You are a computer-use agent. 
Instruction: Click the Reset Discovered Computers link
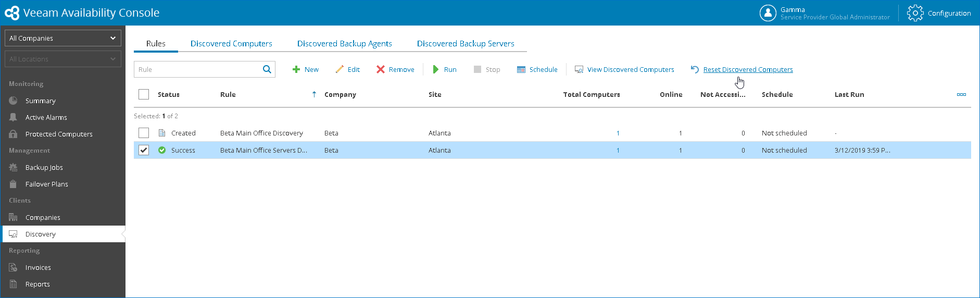click(748, 69)
